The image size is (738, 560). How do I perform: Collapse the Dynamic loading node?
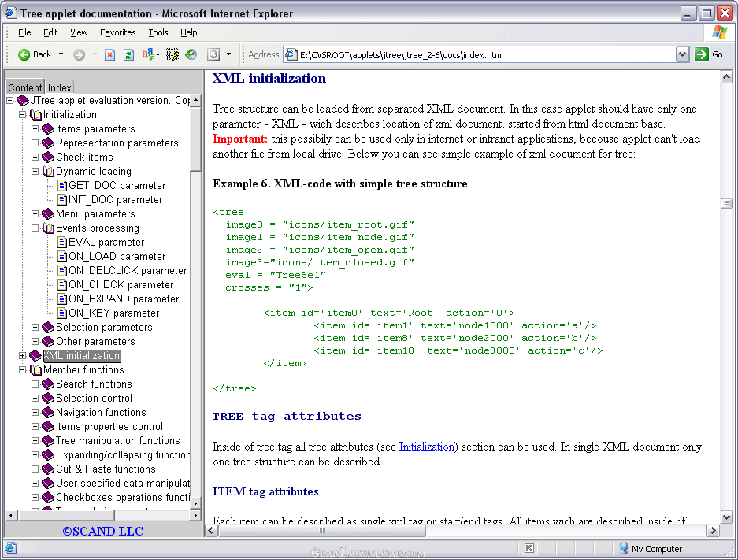35,171
